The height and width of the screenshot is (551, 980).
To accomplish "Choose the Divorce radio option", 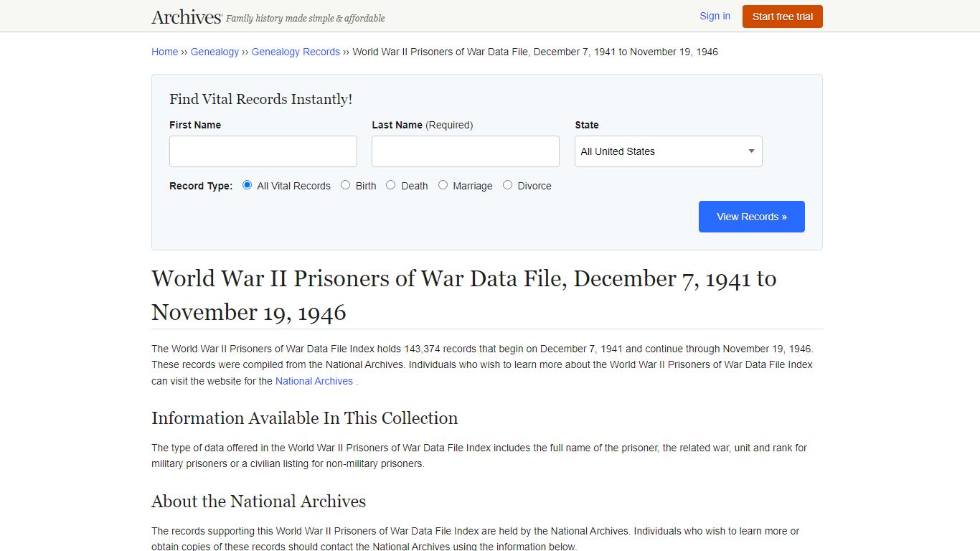I will coord(508,185).
